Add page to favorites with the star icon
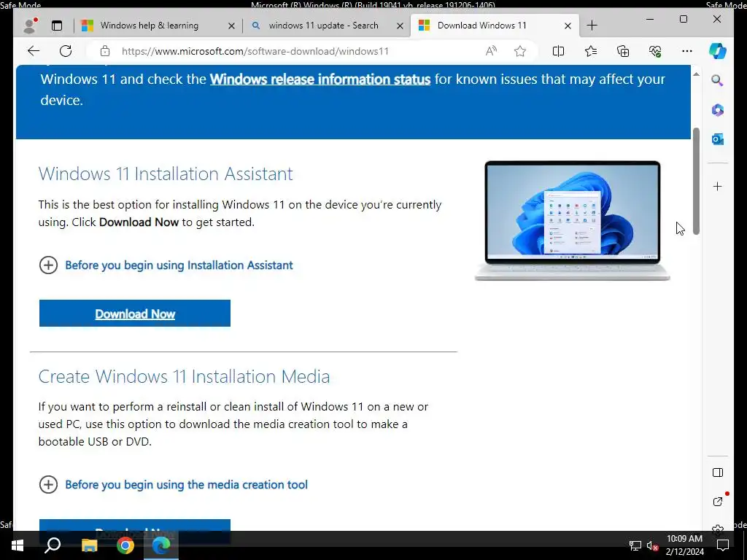 point(520,51)
